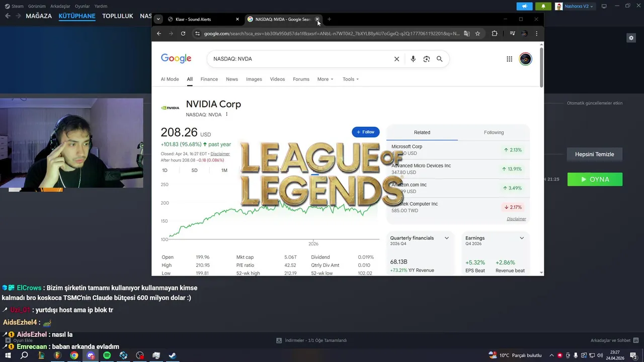Expand the Earnings Q4 2026 dropdown

coord(522,238)
